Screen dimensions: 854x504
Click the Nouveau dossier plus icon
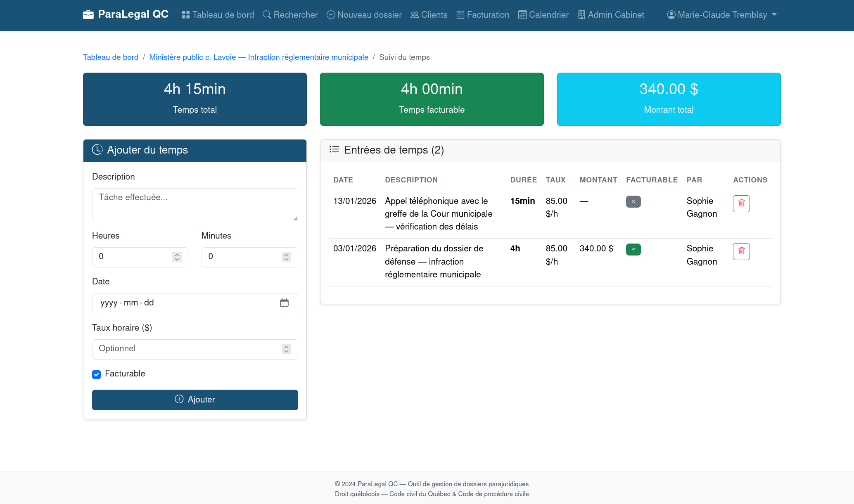coord(330,15)
